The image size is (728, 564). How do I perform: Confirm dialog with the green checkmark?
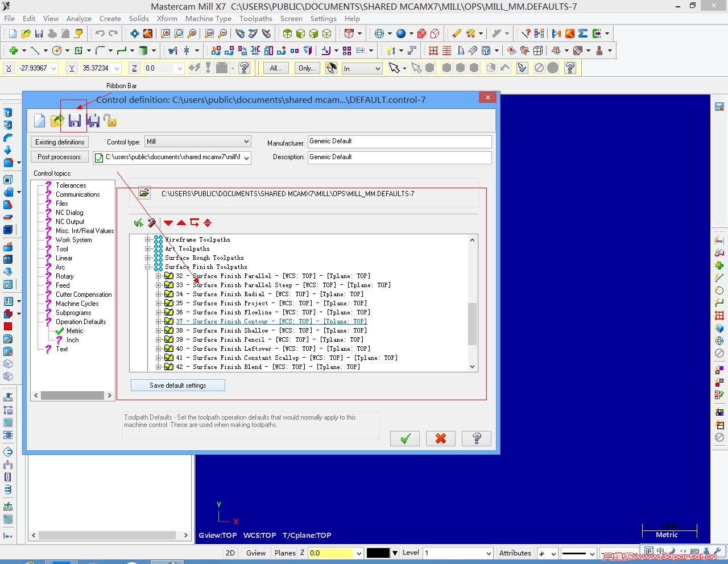pos(405,438)
